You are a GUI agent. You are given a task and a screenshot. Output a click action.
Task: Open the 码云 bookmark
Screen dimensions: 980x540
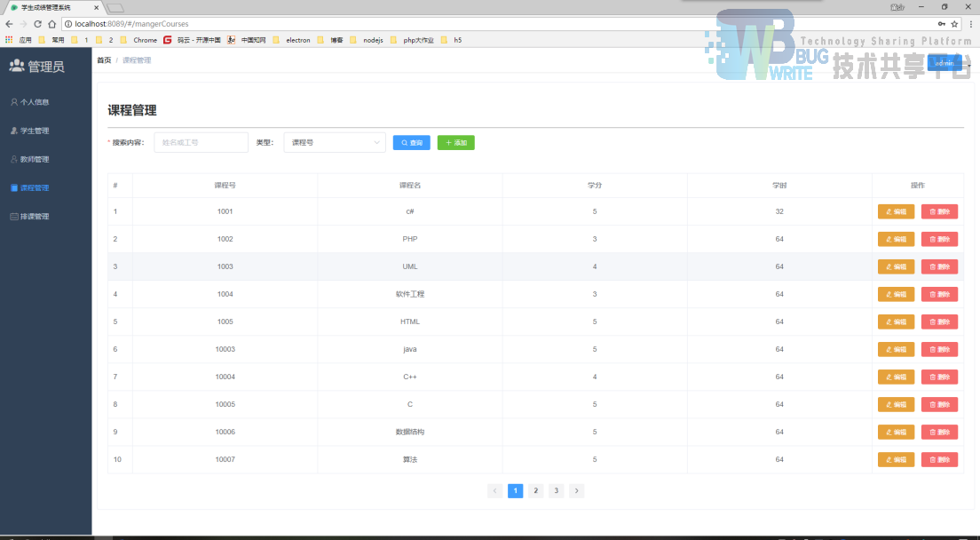tap(192, 39)
